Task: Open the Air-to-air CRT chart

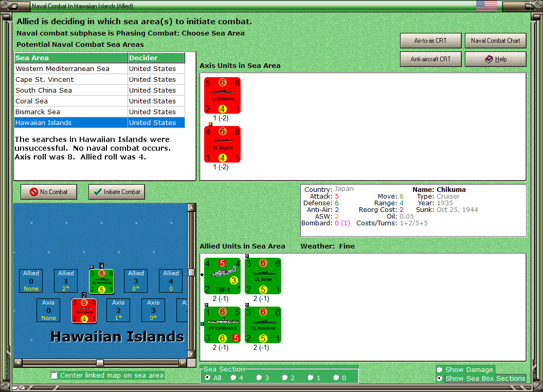Action: point(431,41)
